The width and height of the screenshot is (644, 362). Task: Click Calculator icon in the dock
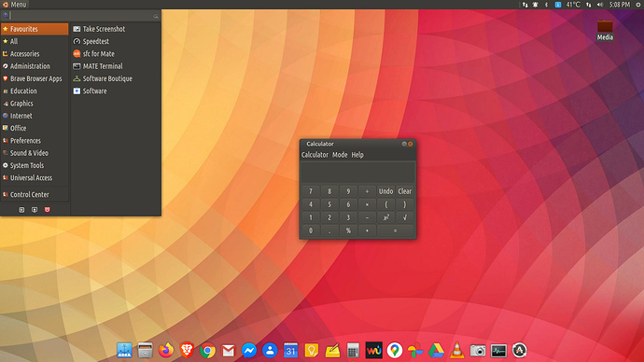[353, 350]
